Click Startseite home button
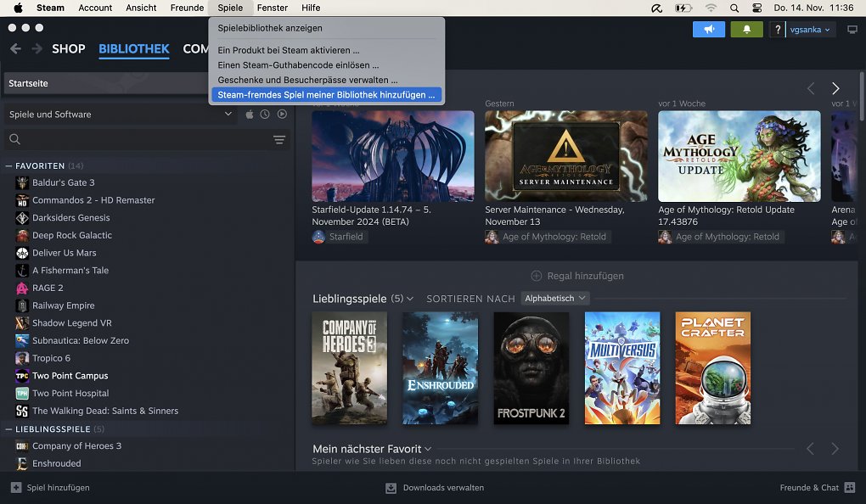 (x=106, y=83)
